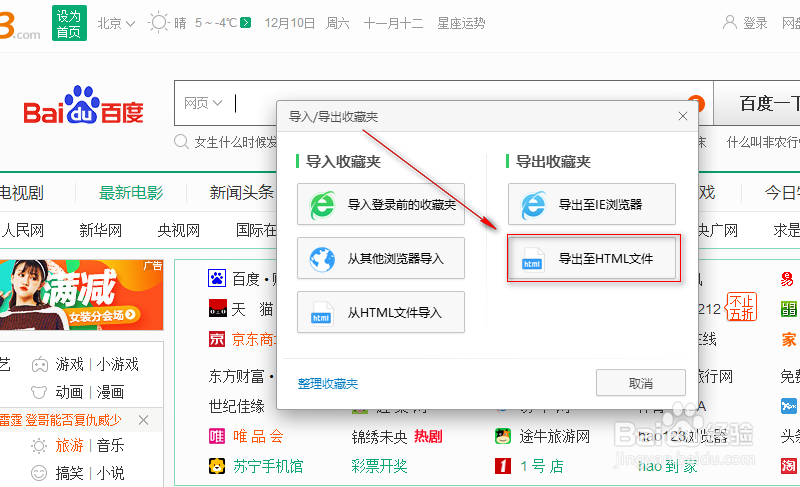Click the game controller icon beside 游戏
Screen dimensions: 800x487
tap(40, 365)
